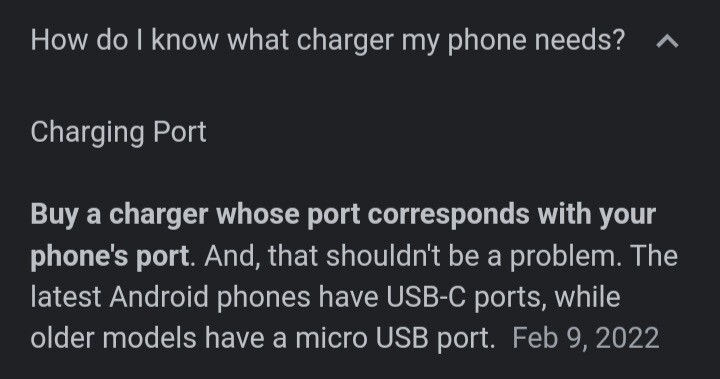Click the word 'Port' in the heading
720x379 pixels.
point(180,132)
